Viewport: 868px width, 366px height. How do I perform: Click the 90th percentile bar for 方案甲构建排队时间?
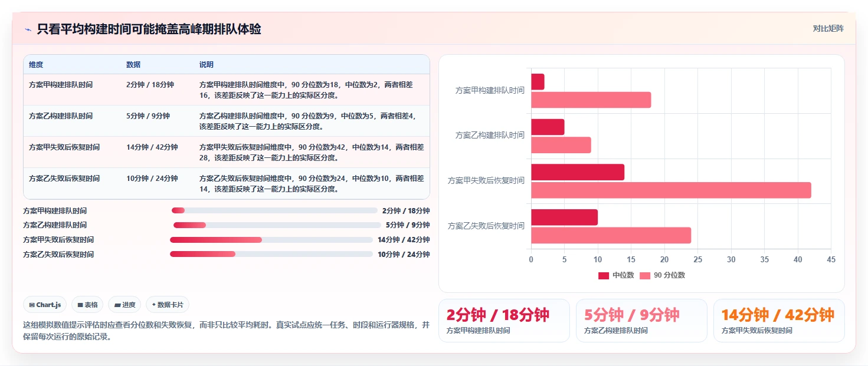pyautogui.click(x=591, y=100)
